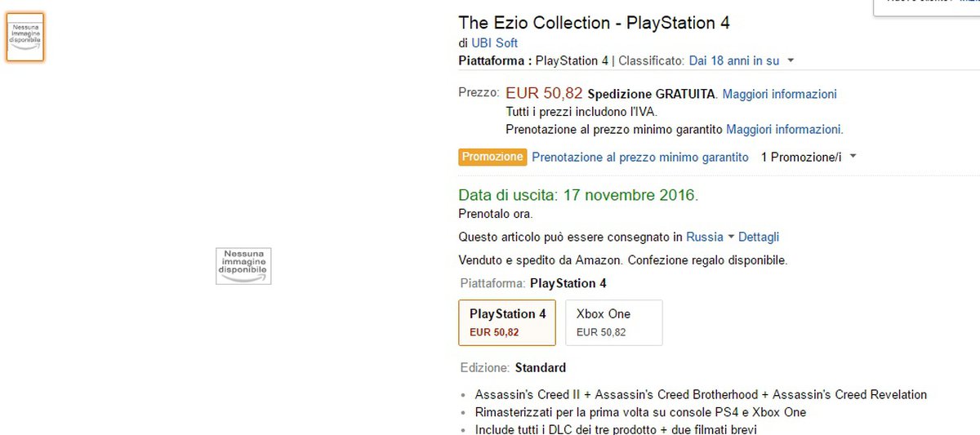Click the orange Promozione badge
980x435 pixels.
[x=492, y=157]
